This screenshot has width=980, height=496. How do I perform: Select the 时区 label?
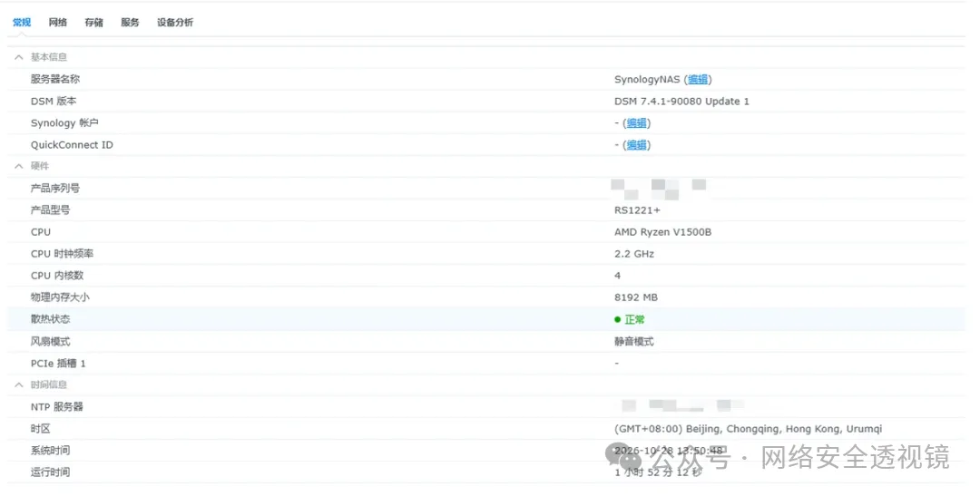[40, 429]
